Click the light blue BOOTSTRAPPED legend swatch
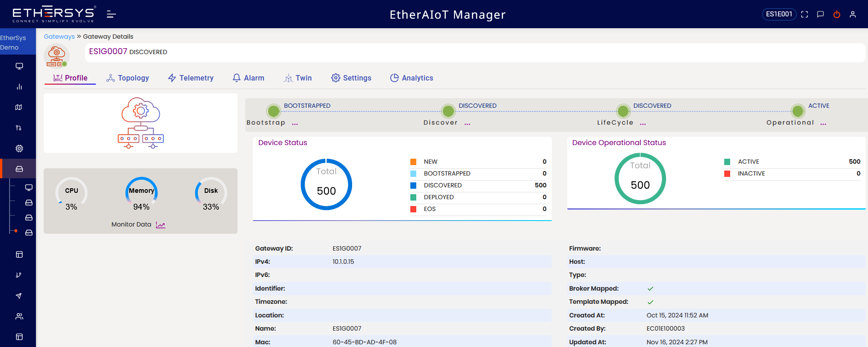Viewport: 868px width, 347px height. tap(413, 174)
